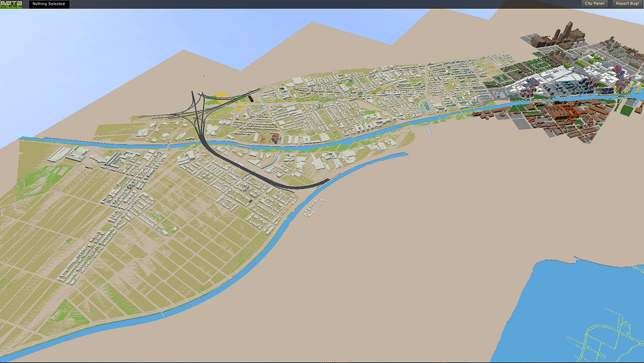Select the dark red building near the interchange
644x363 pixels.
point(251,99)
